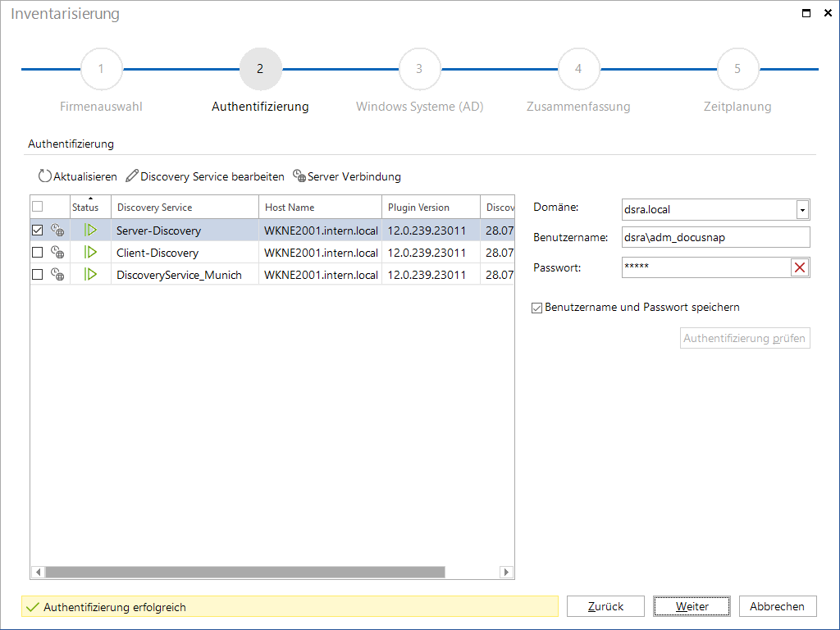Clear password with the red X icon
840x630 pixels.
tap(800, 267)
